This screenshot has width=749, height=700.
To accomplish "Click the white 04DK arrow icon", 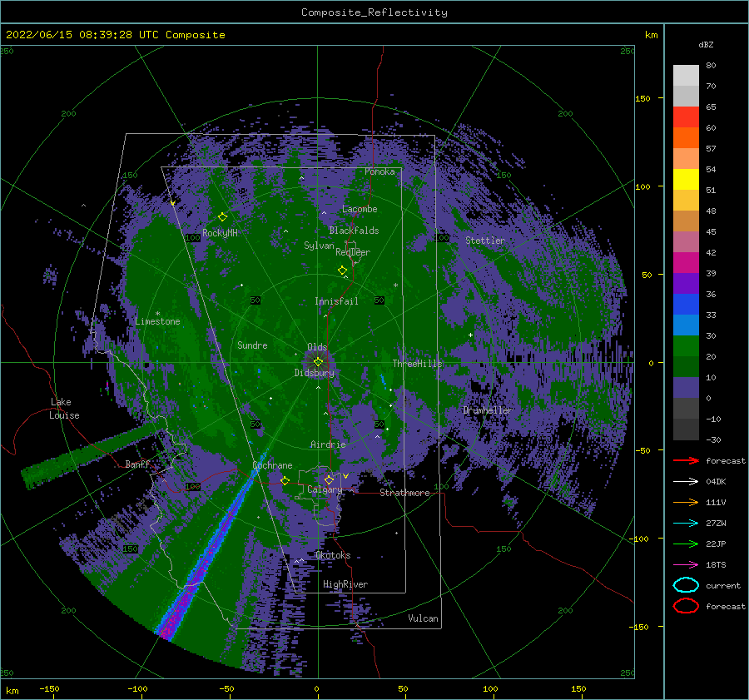I will 686,482.
